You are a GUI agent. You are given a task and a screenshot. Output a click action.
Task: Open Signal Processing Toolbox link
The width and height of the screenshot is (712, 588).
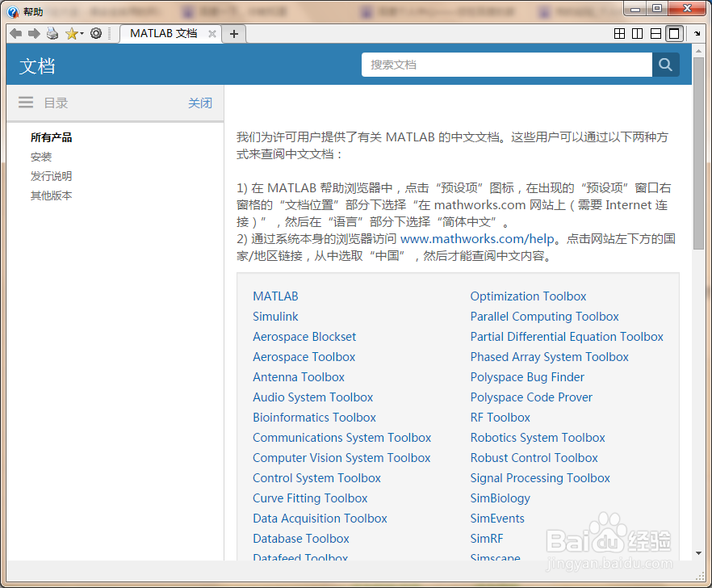[540, 478]
